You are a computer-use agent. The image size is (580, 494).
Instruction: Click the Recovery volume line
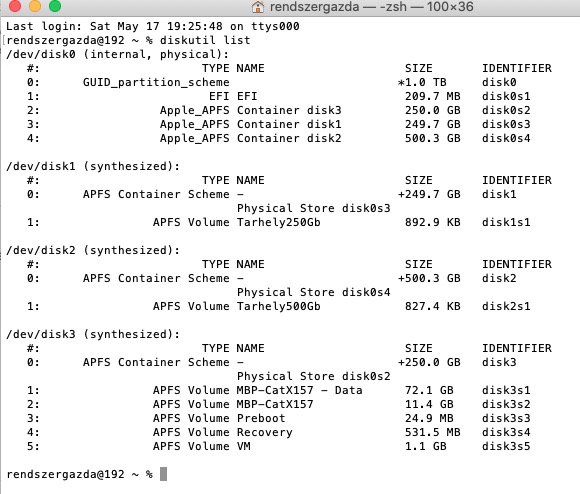[278, 432]
